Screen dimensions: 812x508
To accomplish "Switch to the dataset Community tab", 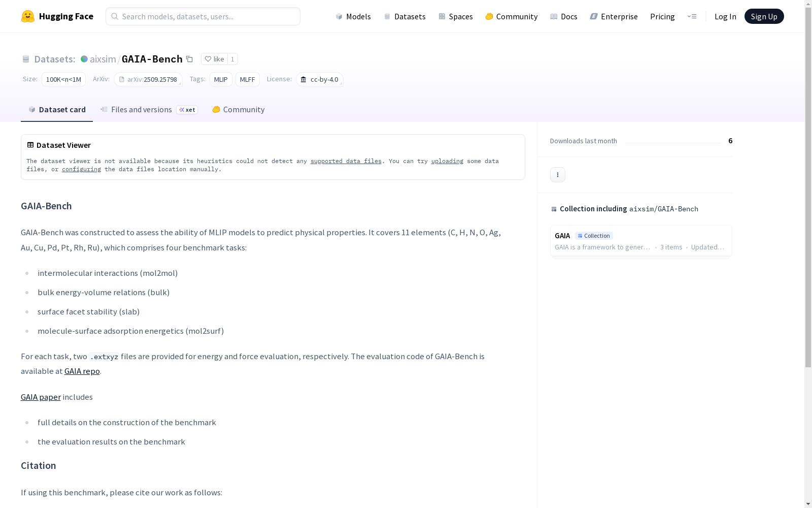I will 239,110.
